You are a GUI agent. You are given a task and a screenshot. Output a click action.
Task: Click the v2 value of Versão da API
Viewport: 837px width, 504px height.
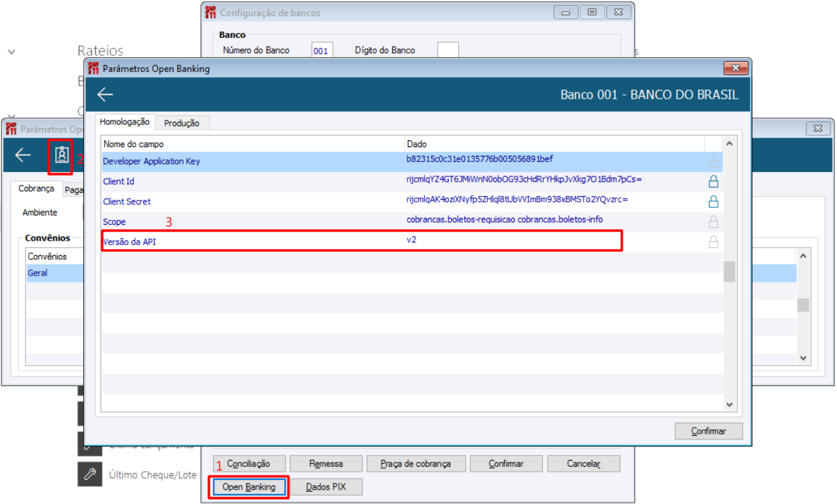412,240
